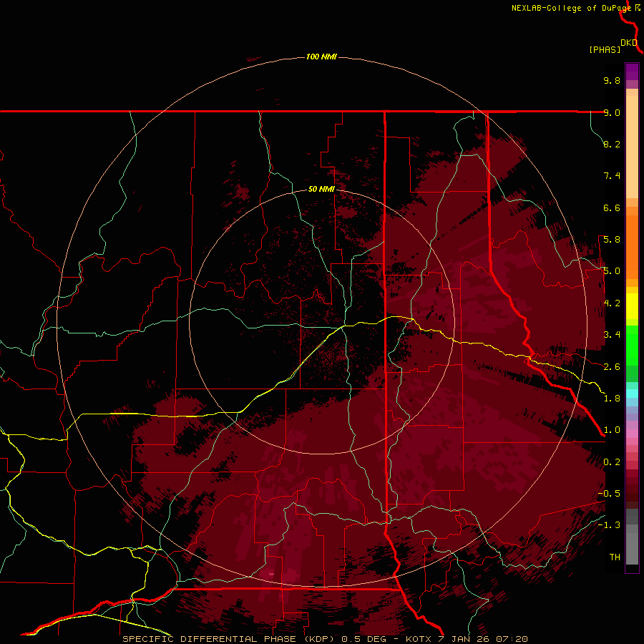644x644 pixels.
Task: Pick the peach segment beside the 8.2 label
Action: [632, 147]
